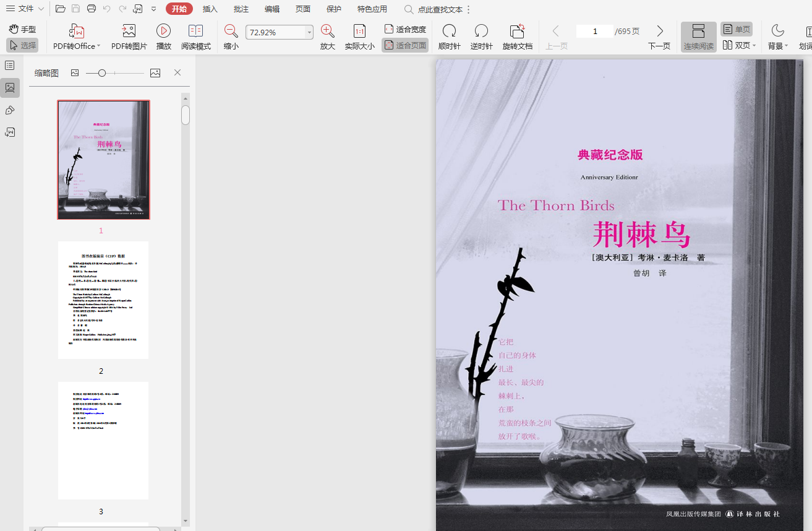Click 'The Thorn Birds' text on cover

click(556, 205)
